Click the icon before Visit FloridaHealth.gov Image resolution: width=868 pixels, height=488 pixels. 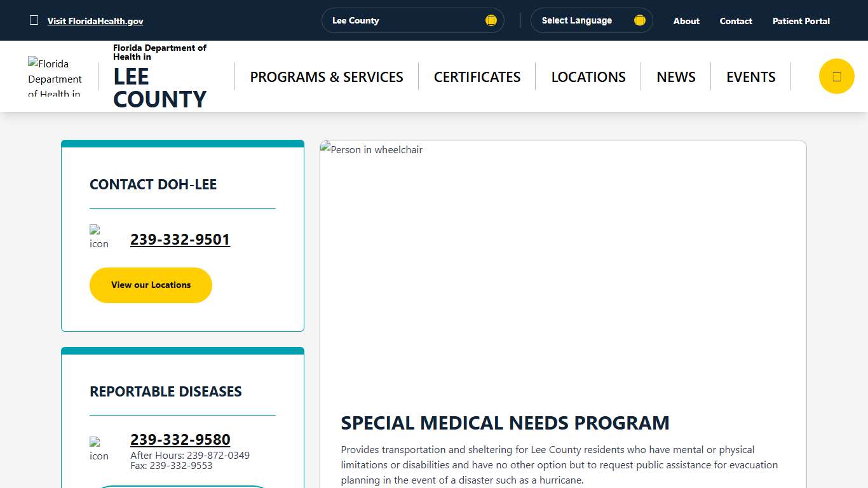[34, 20]
